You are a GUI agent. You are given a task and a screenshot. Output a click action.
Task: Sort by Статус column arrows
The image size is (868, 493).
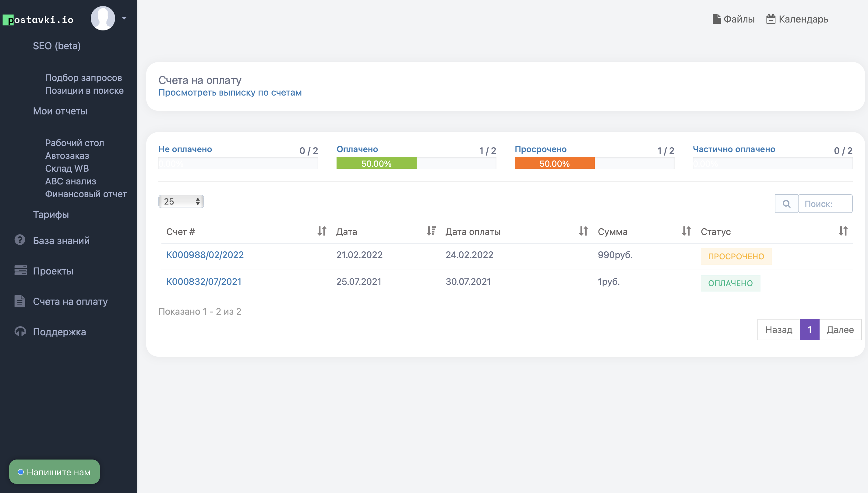[843, 231]
